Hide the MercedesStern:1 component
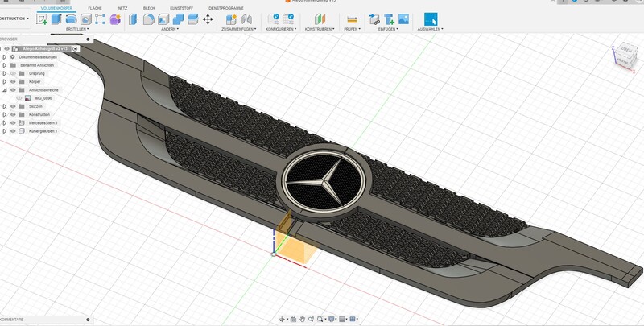Screen dimensions: 644x326 point(13,123)
